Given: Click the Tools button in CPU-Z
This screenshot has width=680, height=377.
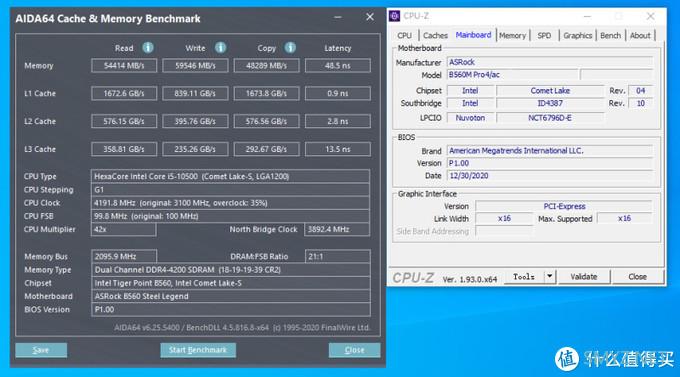Looking at the screenshot, I should tap(524, 276).
